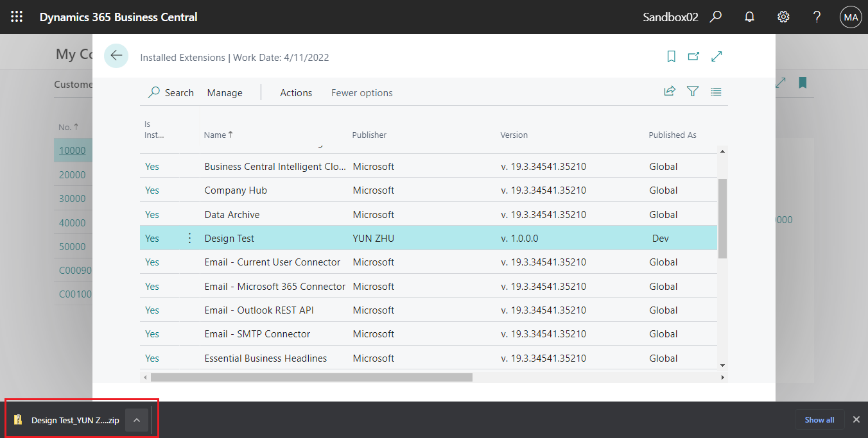This screenshot has width=868, height=438.
Task: Open the Dynamics 365 app launcher grid
Action: 17,17
